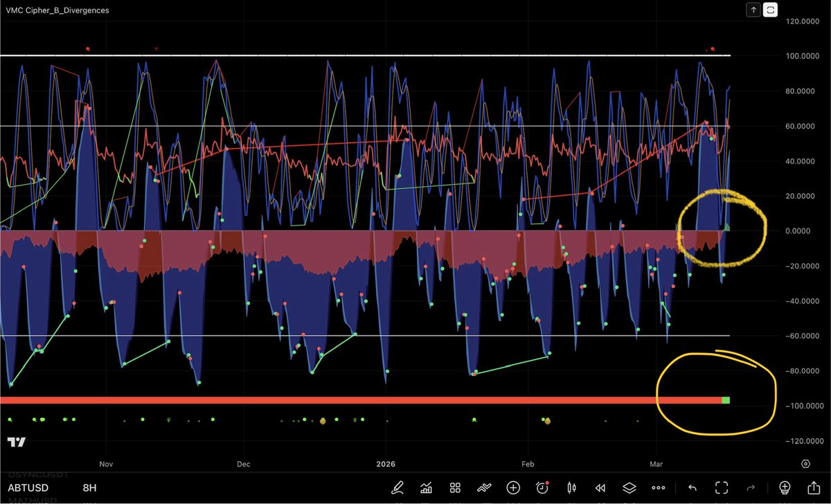
Task: Select the Feb label on the time axis
Action: [528, 464]
